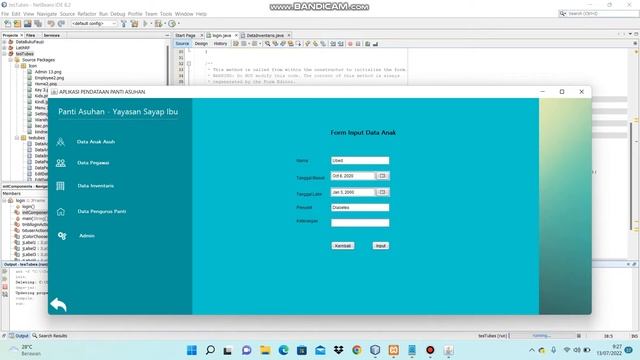This screenshot has width=640, height=360.
Task: Open Refactor menu in NetBeans
Action: pos(87,14)
